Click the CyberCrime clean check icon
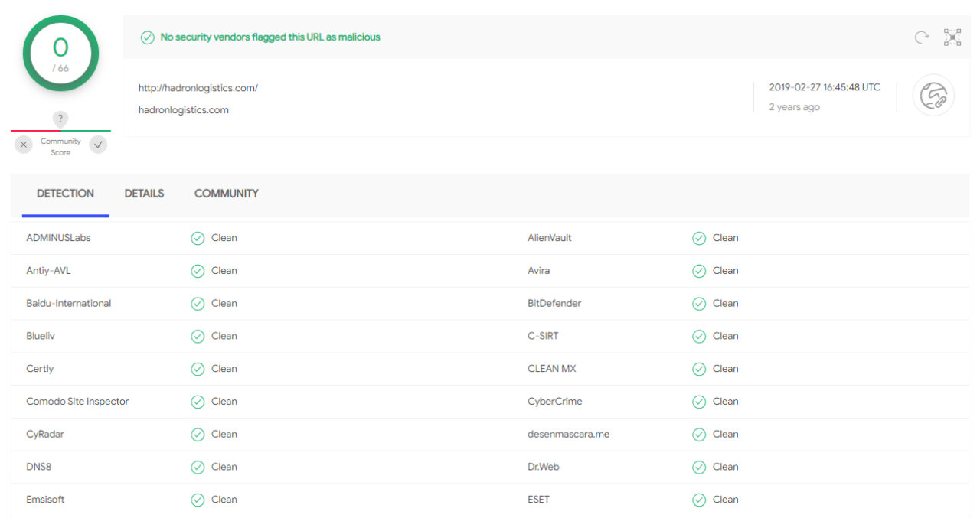 (x=699, y=402)
